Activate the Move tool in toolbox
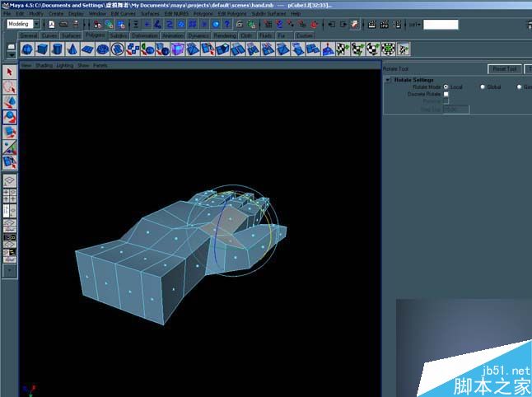532x397 pixels. coord(10,102)
